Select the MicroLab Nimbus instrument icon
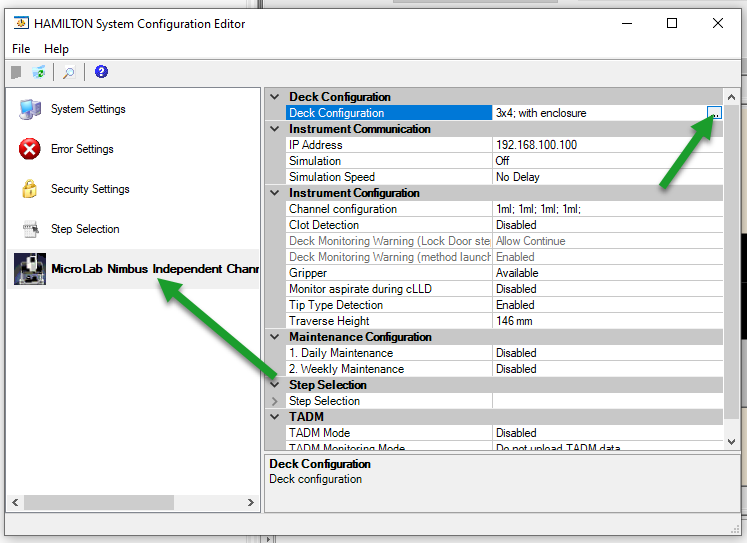Screen dimensions: 747x543 click(30, 269)
